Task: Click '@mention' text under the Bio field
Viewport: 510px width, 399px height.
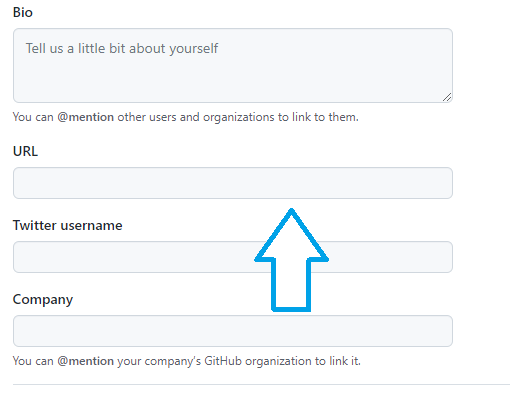Action: 86,117
